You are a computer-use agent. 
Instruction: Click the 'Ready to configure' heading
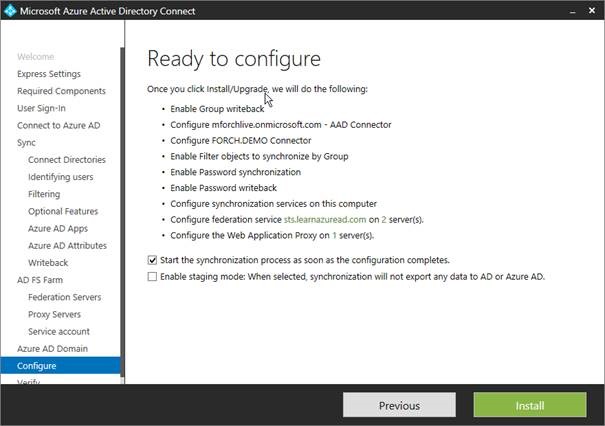coord(234,59)
